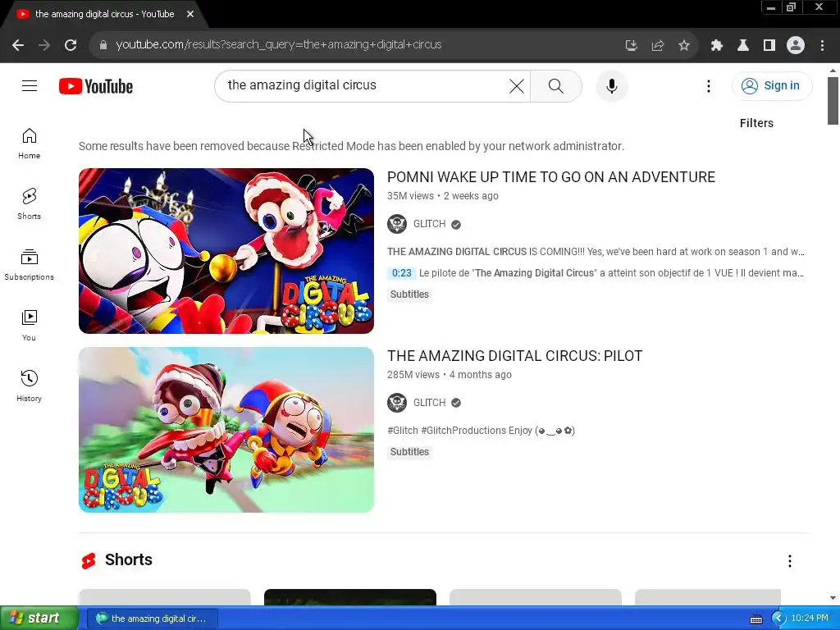
Task: Click GLITCH channel name under POMNI video
Action: (x=429, y=224)
